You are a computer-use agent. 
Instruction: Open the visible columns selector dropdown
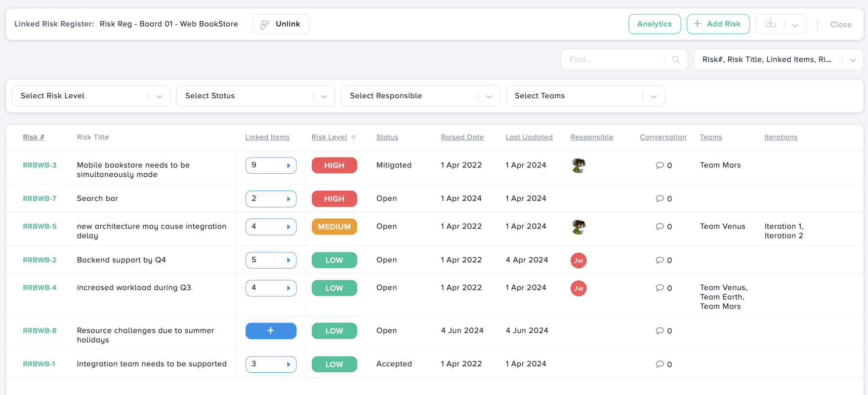[778, 59]
